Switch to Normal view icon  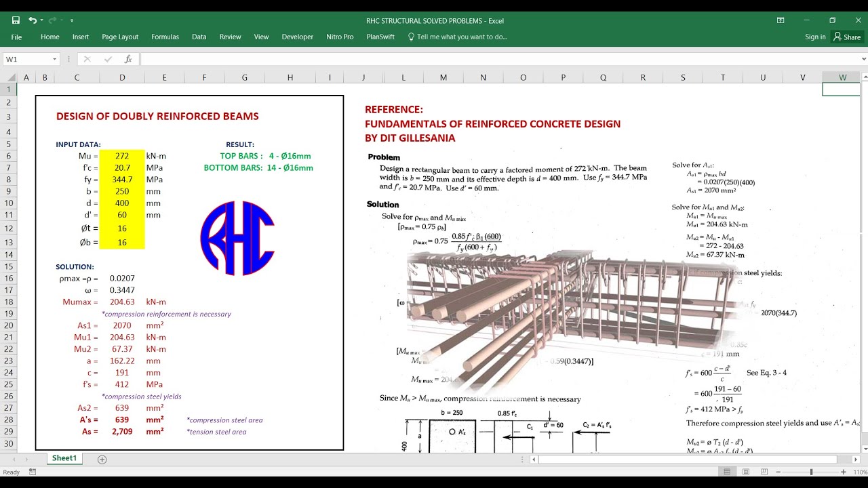727,472
